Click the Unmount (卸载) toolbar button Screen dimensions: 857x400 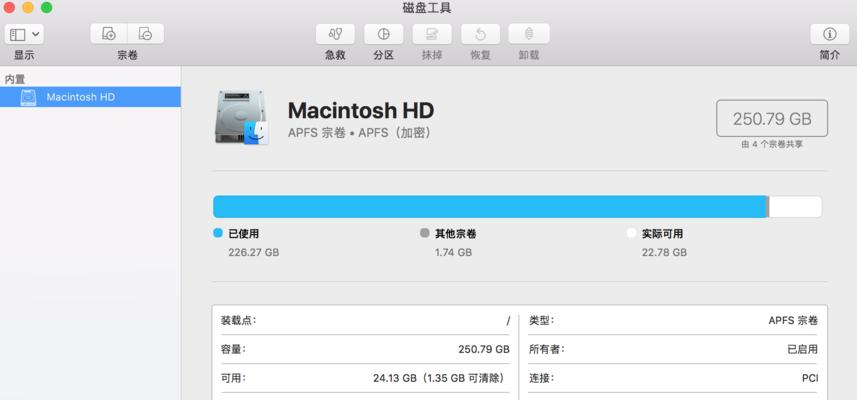529,34
